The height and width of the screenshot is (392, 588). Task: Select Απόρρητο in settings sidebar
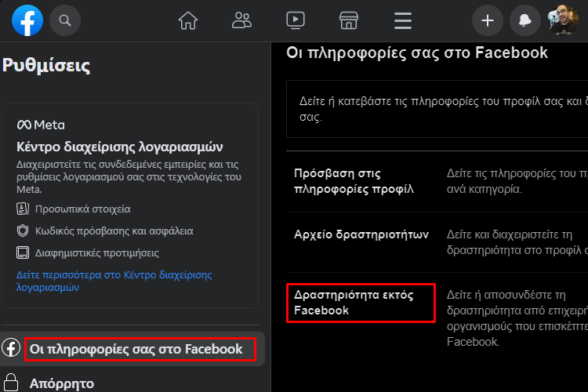(61, 383)
